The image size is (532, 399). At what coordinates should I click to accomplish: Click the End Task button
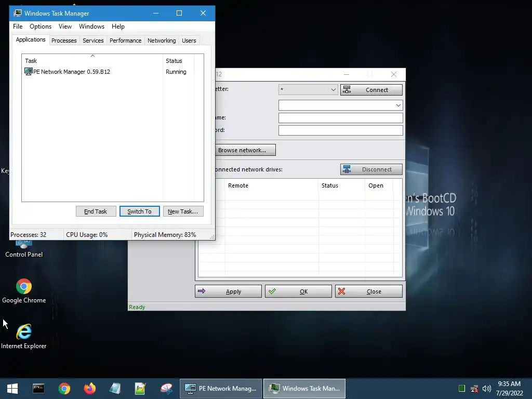96,211
